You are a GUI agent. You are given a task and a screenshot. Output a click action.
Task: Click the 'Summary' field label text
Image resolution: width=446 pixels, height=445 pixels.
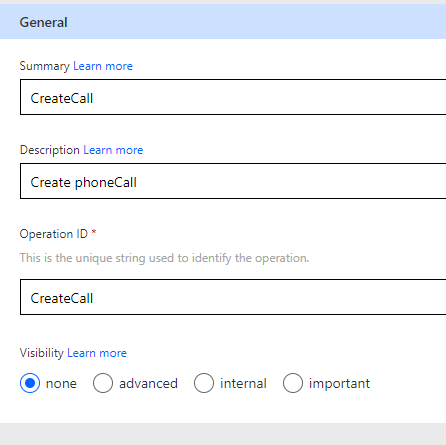[x=45, y=66]
